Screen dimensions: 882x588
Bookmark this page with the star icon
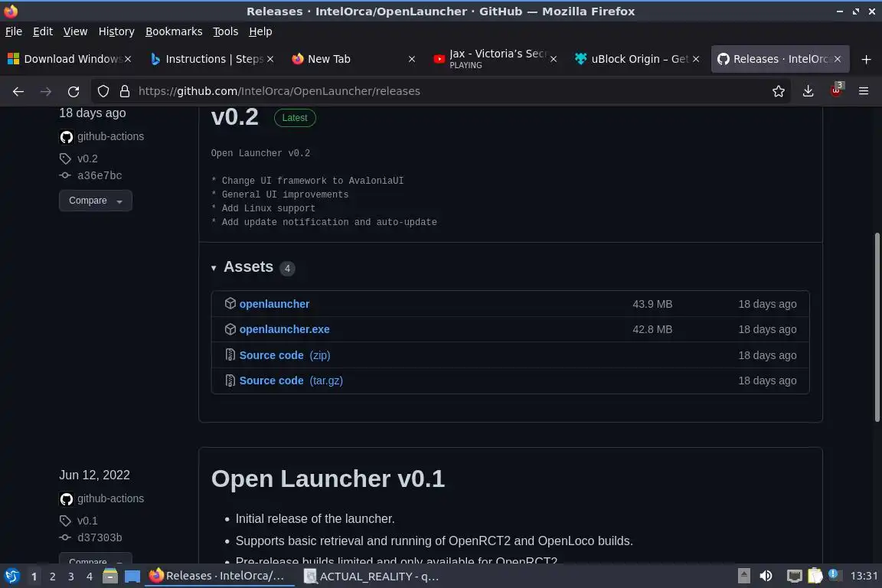[779, 91]
